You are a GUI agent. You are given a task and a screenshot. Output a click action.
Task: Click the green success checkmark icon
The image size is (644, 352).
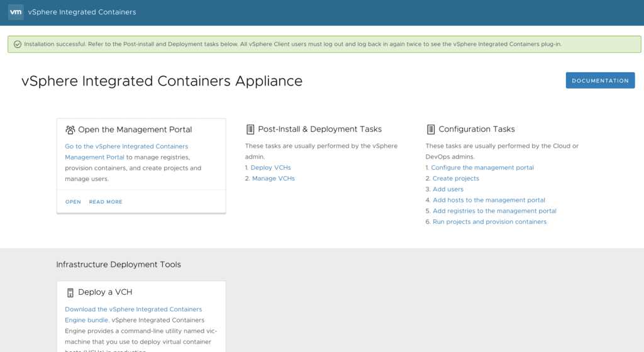[x=17, y=44]
